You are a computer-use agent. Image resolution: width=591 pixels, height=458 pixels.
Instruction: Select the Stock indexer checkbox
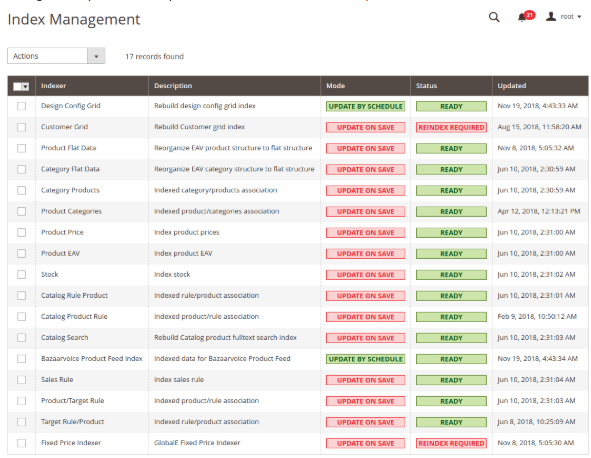coord(21,275)
